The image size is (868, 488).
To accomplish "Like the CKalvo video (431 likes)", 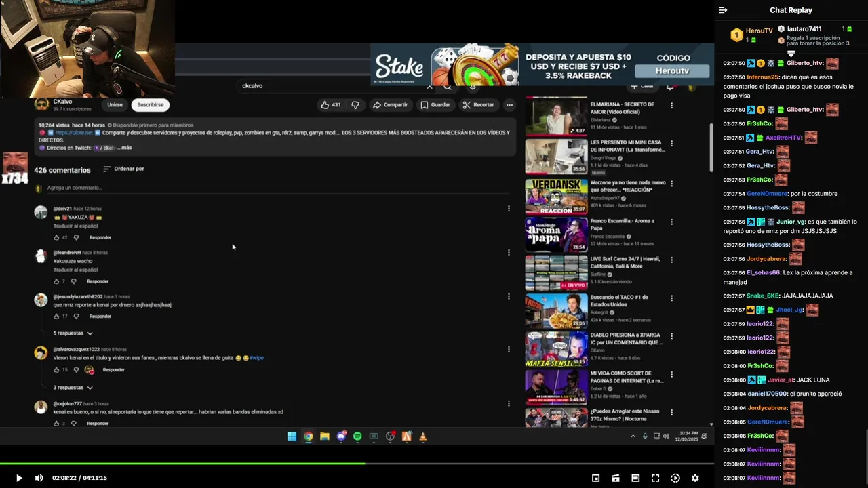I will 332,105.
